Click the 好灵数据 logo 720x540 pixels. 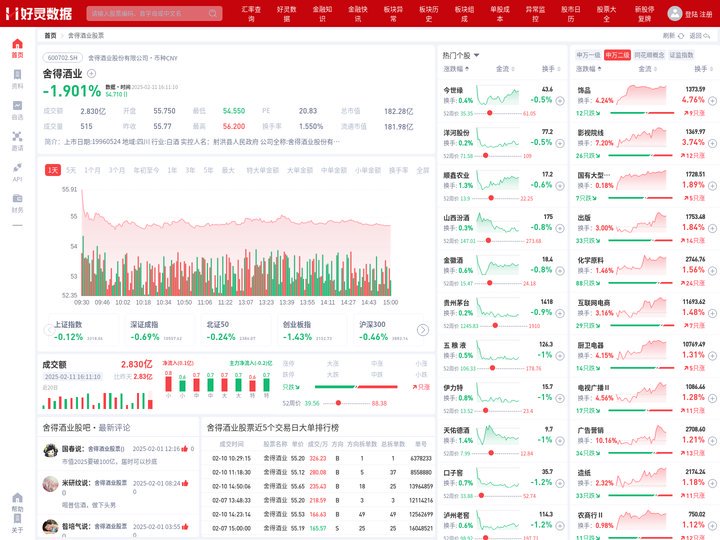point(39,13)
